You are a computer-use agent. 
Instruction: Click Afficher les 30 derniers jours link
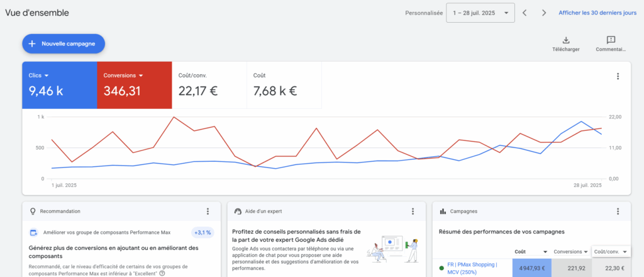tap(597, 13)
